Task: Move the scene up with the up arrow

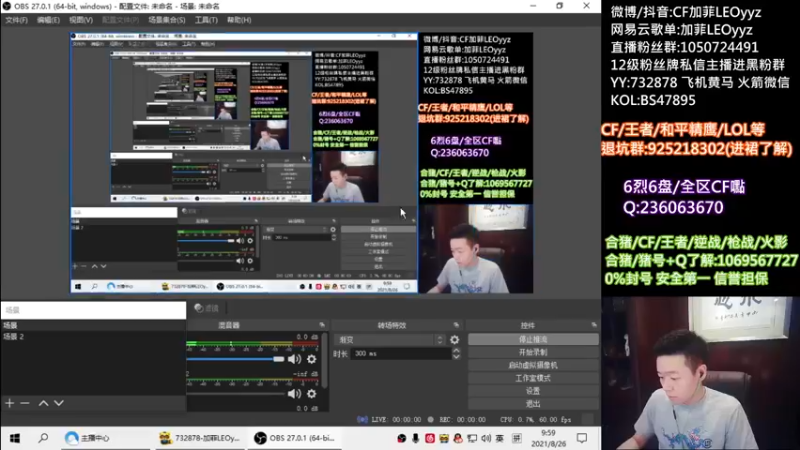Action: pos(44,403)
